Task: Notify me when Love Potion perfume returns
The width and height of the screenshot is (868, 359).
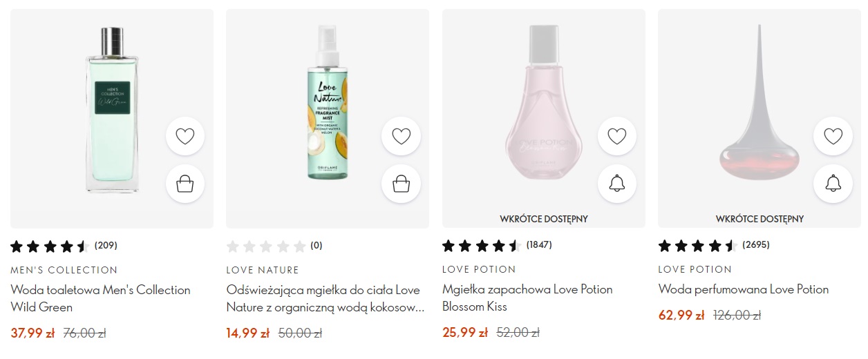Action: (x=833, y=184)
